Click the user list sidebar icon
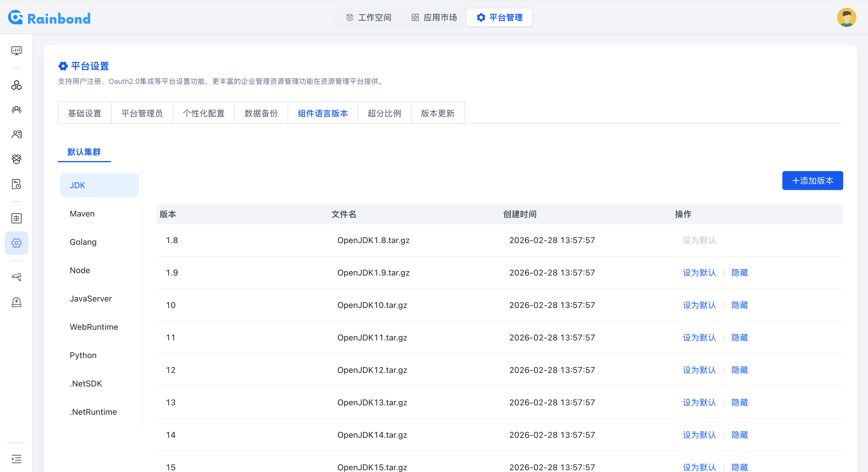 click(16, 134)
